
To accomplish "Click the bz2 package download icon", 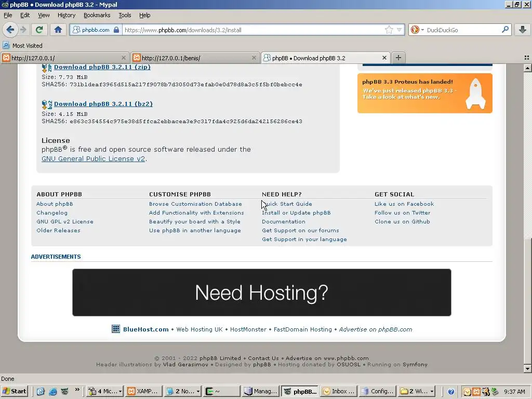I will click(x=46, y=104).
